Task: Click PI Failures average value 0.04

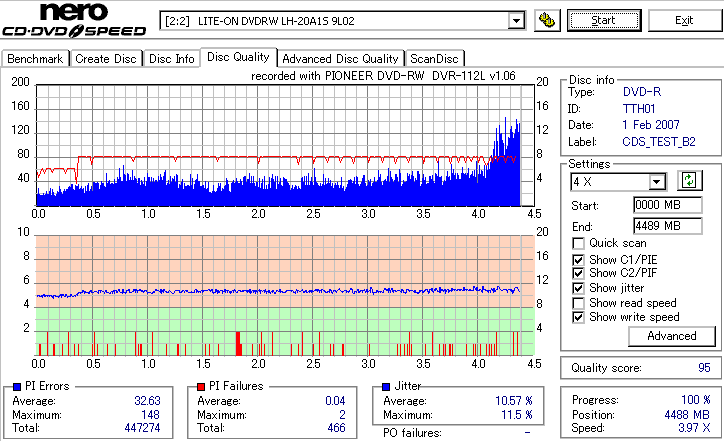Action: click(335, 401)
